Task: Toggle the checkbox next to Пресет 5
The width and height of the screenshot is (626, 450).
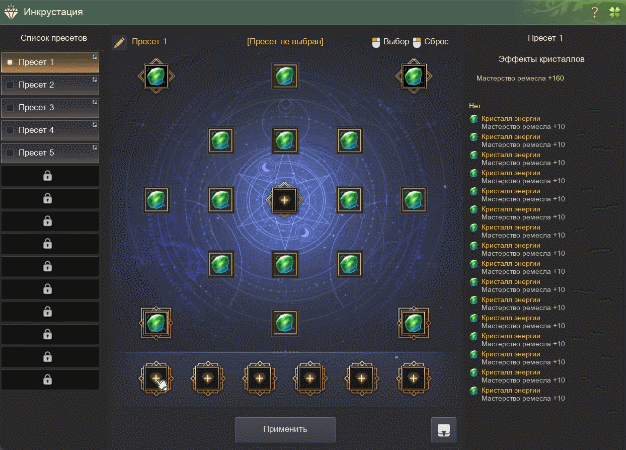Action: coord(10,153)
